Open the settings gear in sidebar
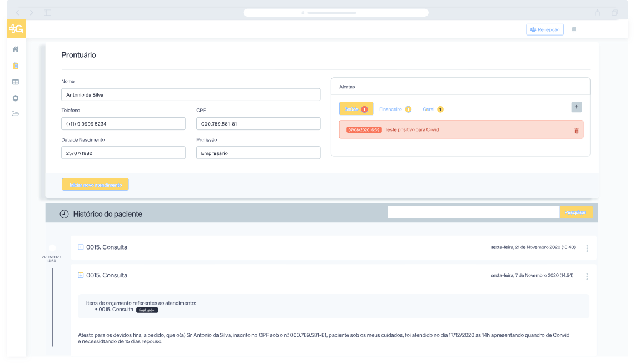The width and height of the screenshot is (635, 364). tap(16, 98)
